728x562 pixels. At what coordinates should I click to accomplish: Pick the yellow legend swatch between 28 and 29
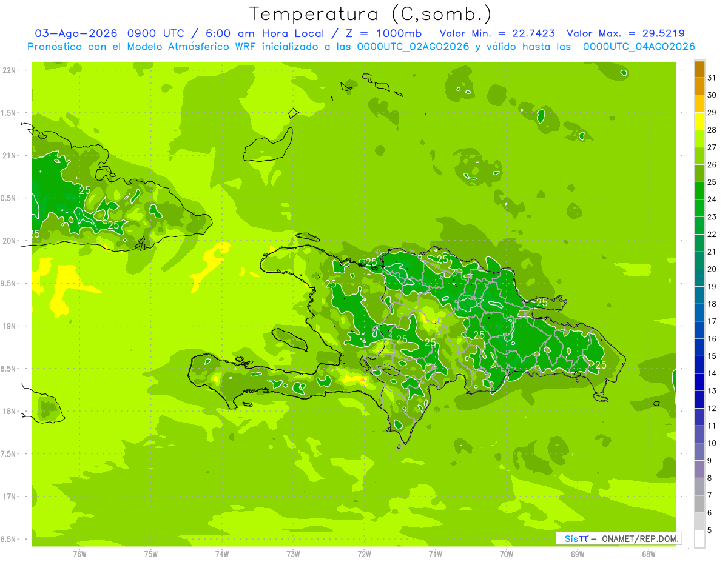tap(699, 121)
